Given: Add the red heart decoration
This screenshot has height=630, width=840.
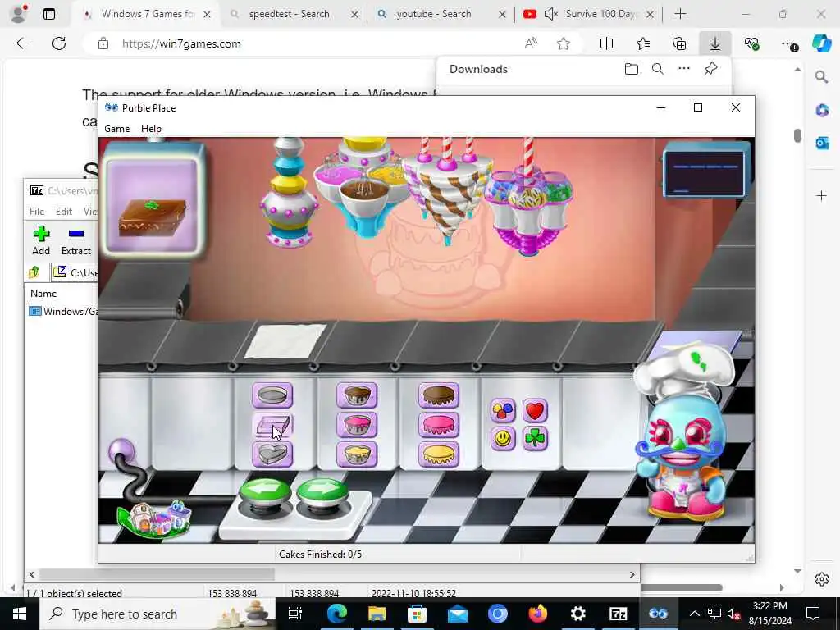Looking at the screenshot, I should click(535, 411).
